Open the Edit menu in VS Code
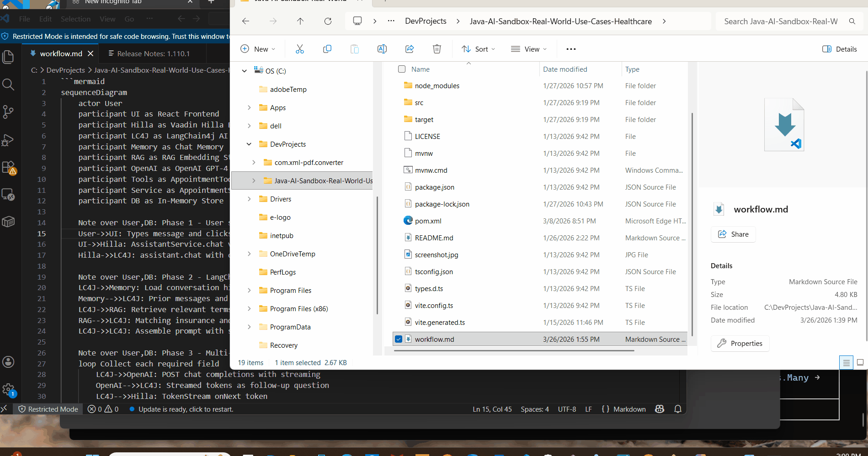868x456 pixels. (45, 19)
